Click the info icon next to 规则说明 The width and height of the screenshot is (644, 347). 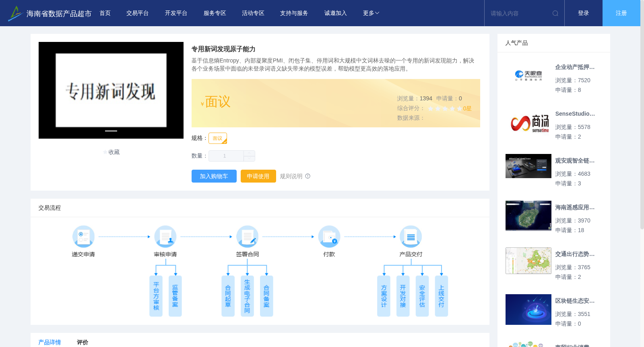[x=308, y=176]
